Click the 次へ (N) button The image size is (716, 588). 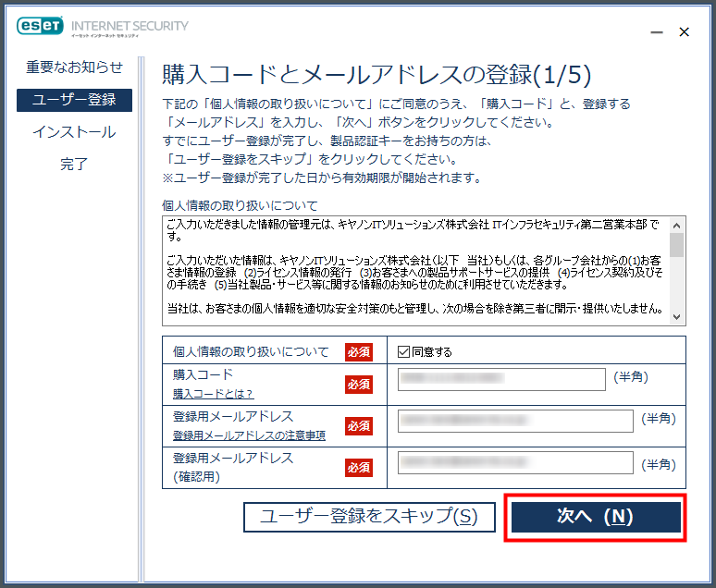pos(596,517)
